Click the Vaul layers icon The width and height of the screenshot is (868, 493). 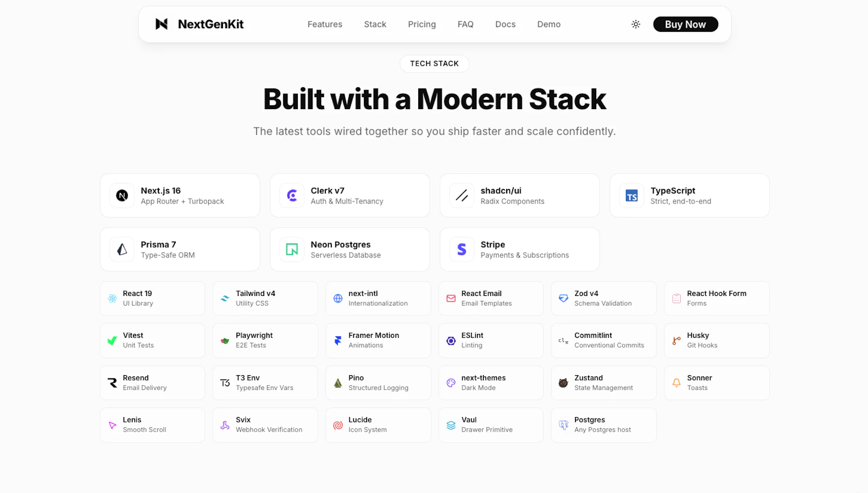[x=451, y=425]
